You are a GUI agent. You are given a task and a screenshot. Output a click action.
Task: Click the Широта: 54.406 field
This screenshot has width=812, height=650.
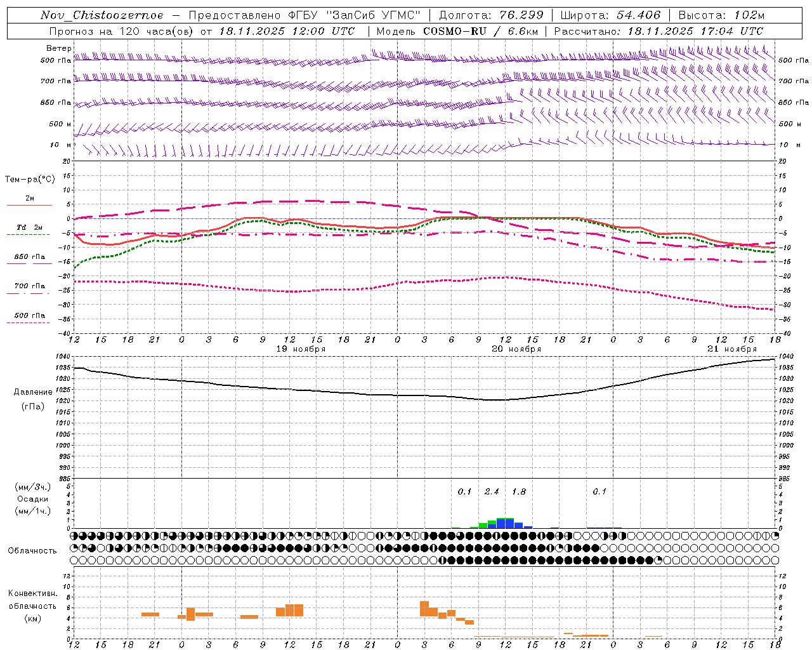pyautogui.click(x=610, y=15)
